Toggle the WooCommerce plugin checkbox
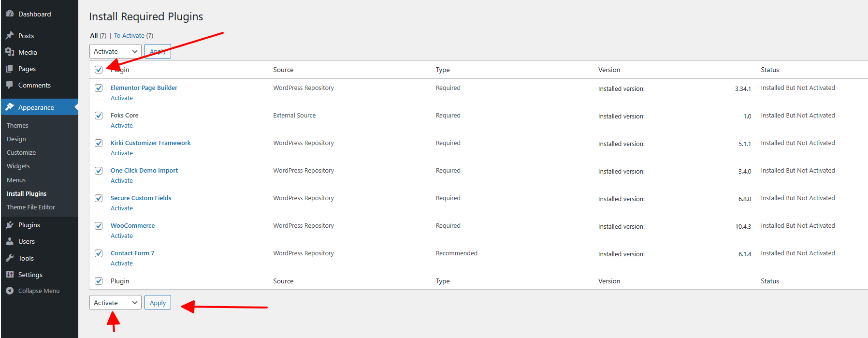868x338 pixels. pos(99,226)
